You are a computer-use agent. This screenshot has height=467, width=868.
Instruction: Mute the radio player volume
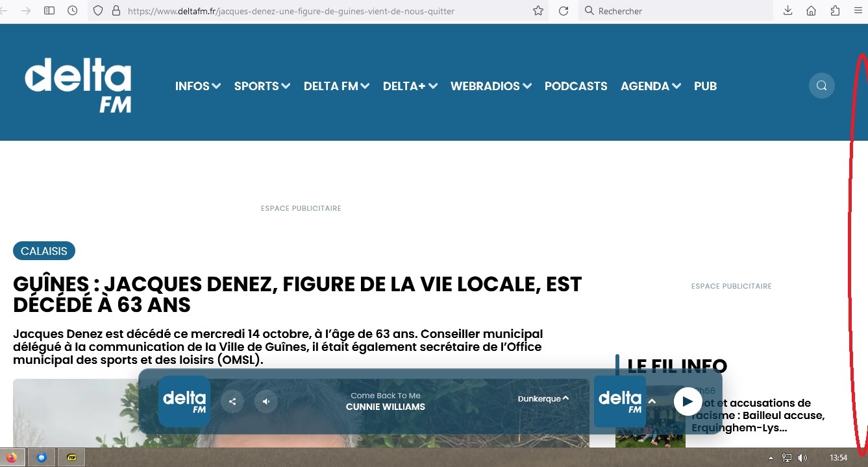tap(266, 401)
